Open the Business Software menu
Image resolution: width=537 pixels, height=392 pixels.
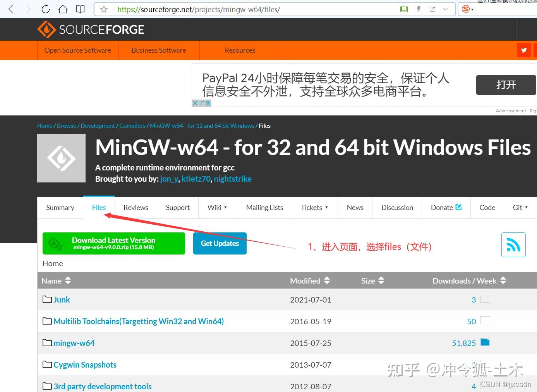point(158,50)
